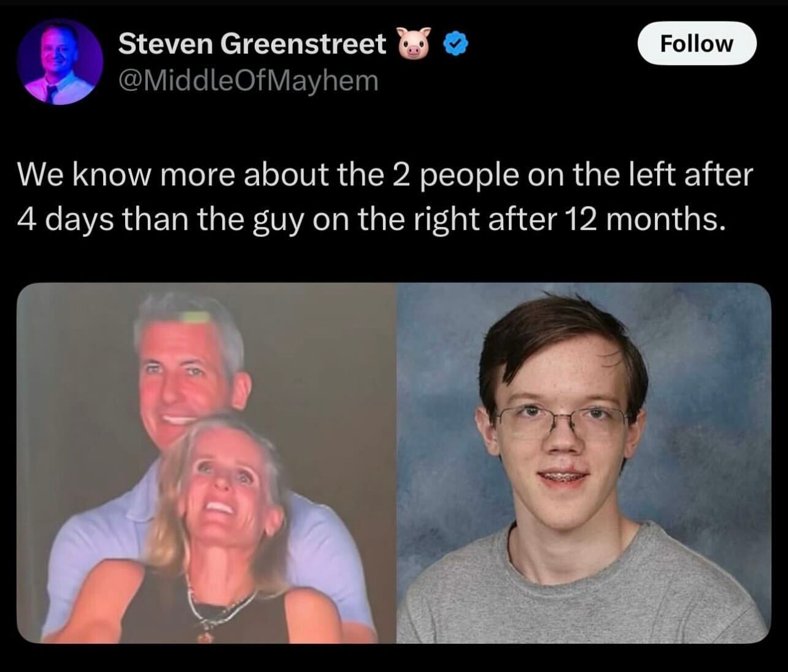The image size is (788, 672).
Task: Open the tweet text starting 'We know more'
Action: point(384,196)
